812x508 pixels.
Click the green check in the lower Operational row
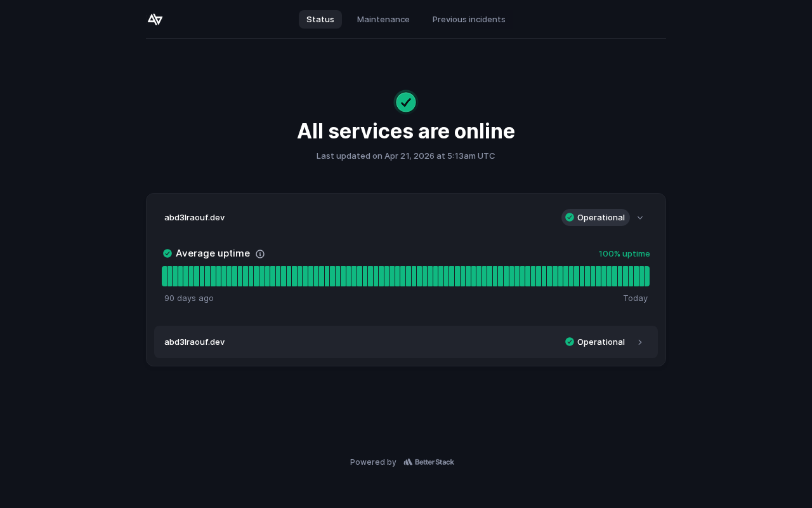570,342
